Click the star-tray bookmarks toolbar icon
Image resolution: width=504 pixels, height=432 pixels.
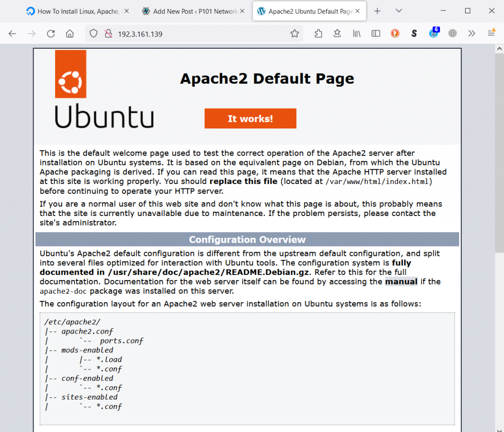pyautogui.click(x=337, y=33)
